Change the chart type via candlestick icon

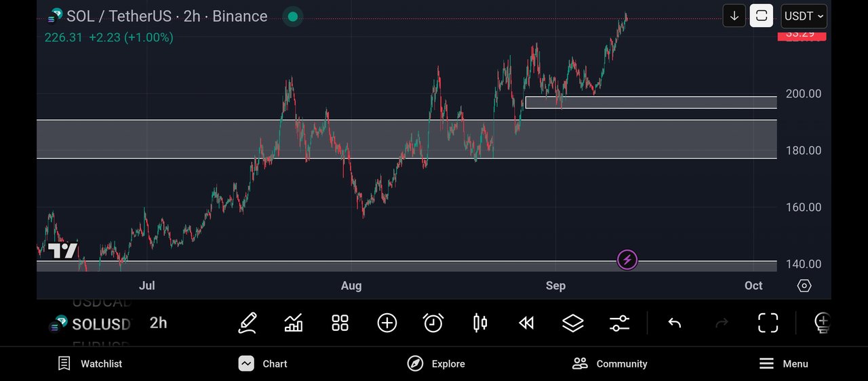pyautogui.click(x=479, y=323)
